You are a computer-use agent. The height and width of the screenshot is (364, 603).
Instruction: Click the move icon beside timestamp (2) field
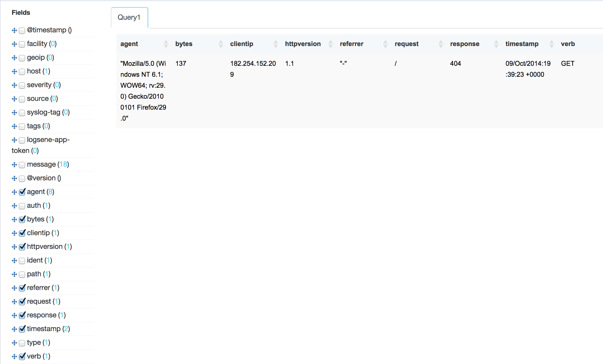click(14, 329)
